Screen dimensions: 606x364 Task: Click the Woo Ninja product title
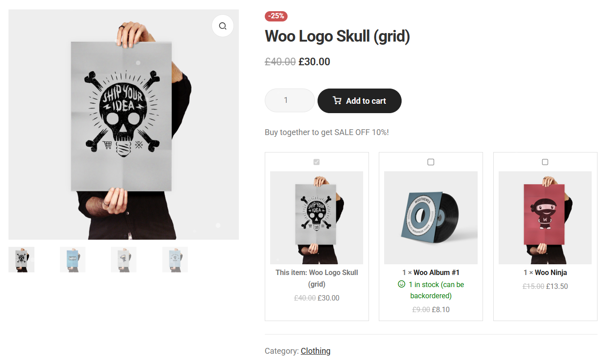(551, 272)
